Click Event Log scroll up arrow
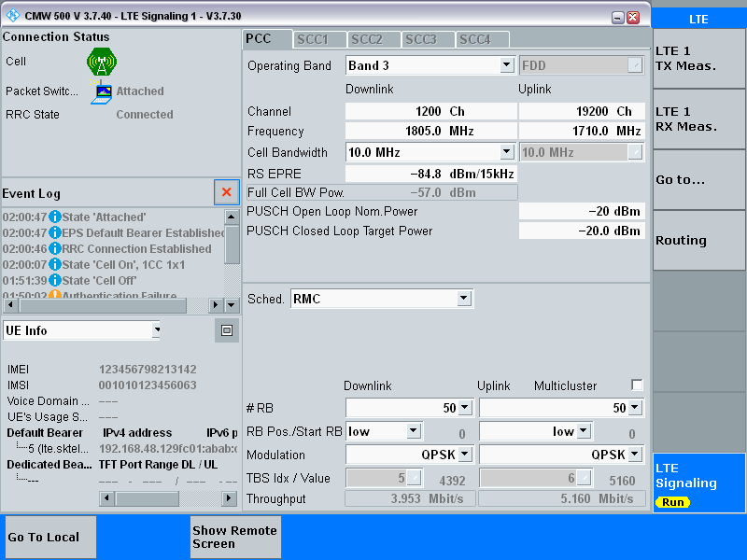The height and width of the screenshot is (560, 747). click(232, 217)
